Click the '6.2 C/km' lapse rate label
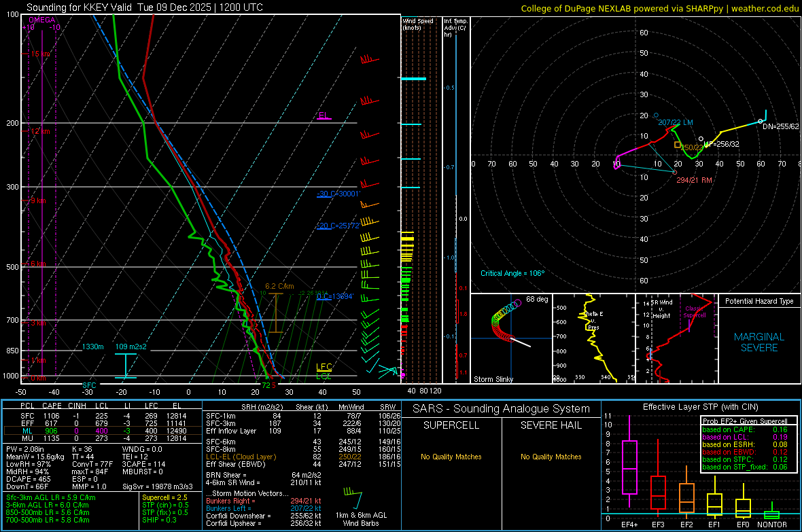Image resolution: width=802 pixels, height=532 pixels. [279, 287]
